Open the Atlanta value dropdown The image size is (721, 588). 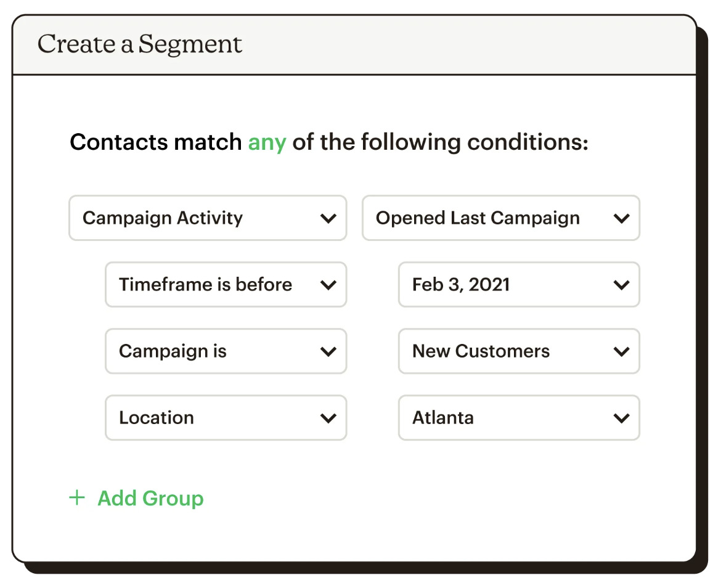pos(519,418)
